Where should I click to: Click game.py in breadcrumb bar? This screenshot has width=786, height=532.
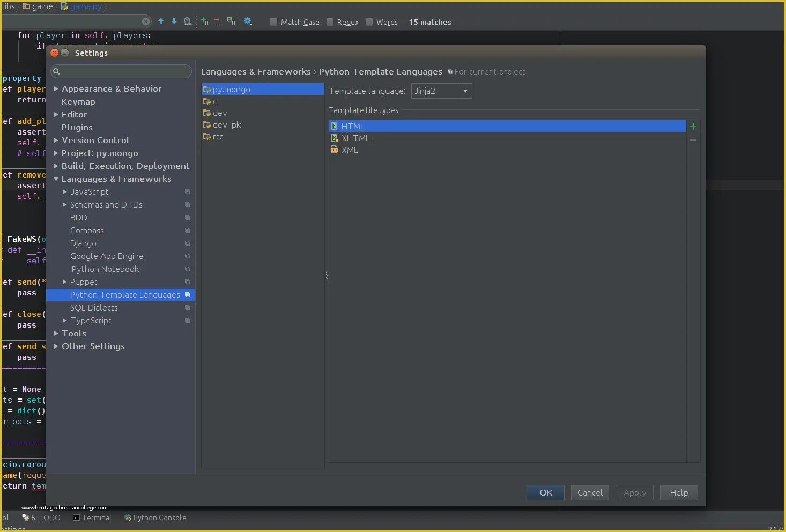pyautogui.click(x=86, y=6)
